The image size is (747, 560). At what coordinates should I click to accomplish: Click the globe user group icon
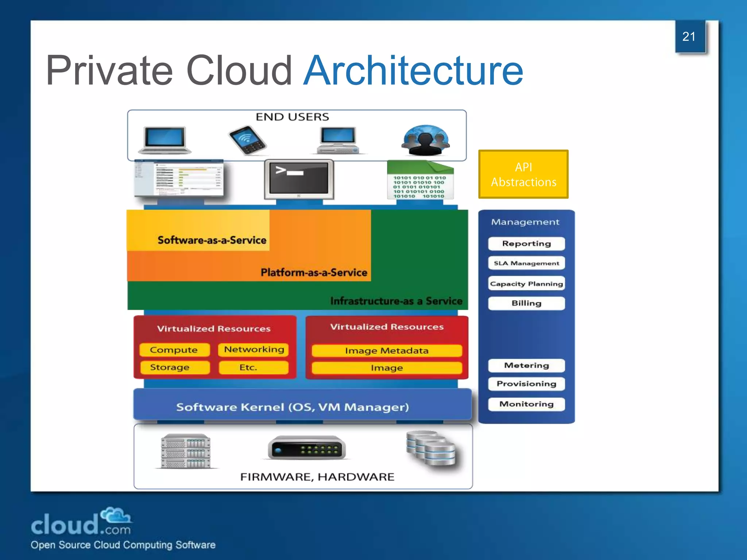(426, 140)
